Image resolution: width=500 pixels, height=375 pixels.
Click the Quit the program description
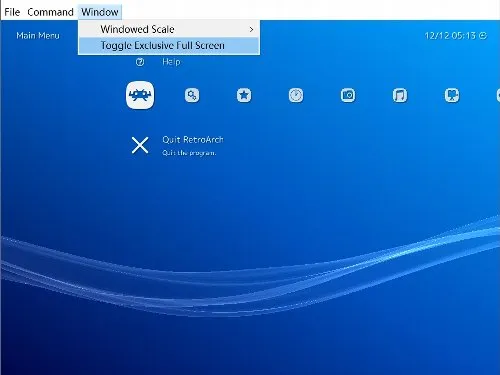coord(189,153)
